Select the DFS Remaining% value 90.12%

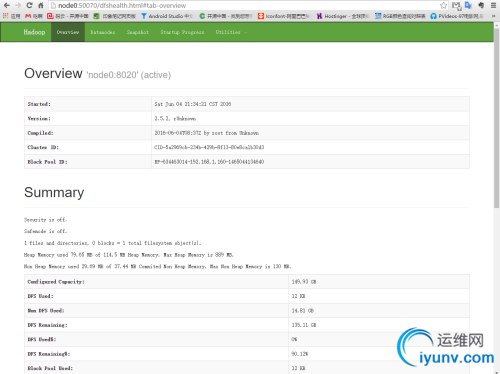point(300,354)
